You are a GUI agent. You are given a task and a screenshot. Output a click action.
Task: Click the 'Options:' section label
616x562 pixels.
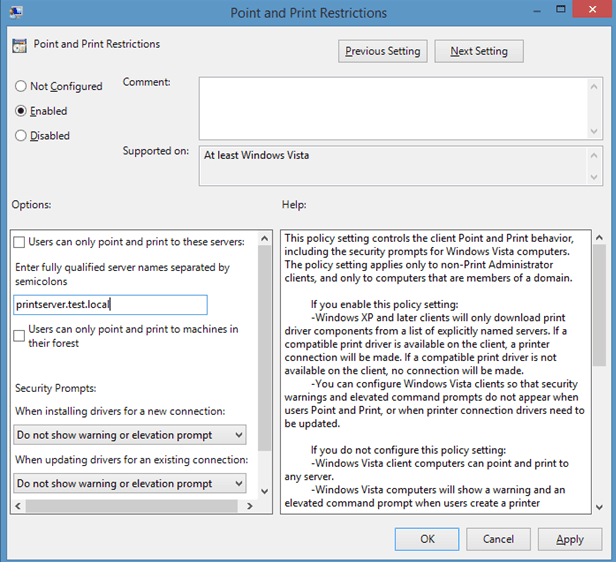pos(31,205)
